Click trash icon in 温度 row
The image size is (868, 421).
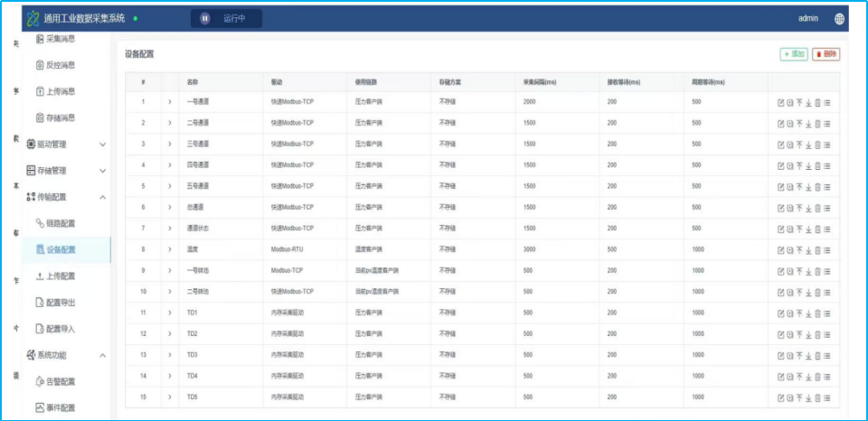[x=817, y=250]
